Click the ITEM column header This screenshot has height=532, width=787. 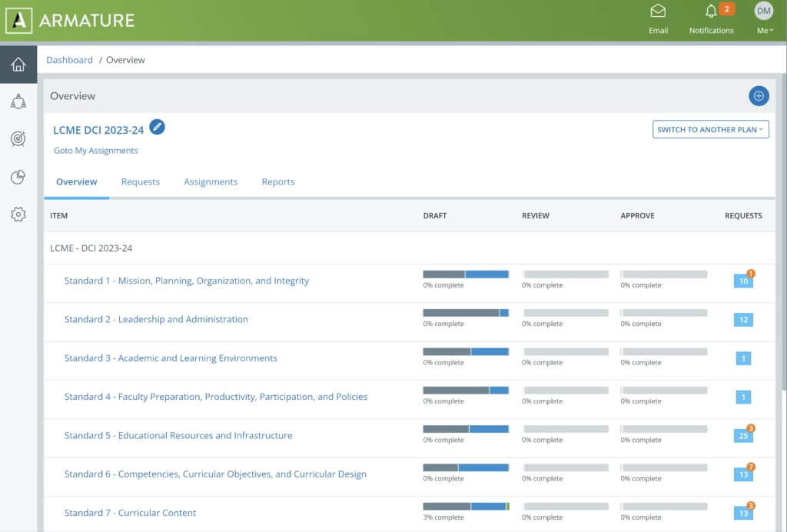click(58, 215)
